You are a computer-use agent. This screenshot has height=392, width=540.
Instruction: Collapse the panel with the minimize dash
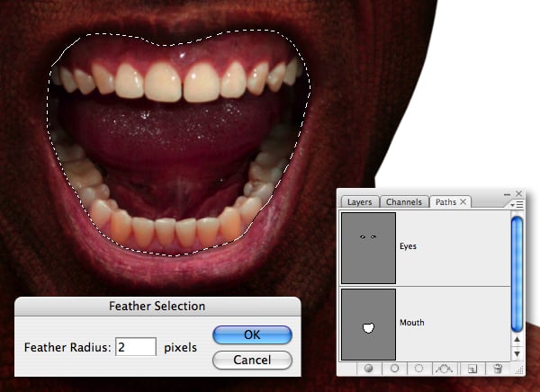[x=507, y=194]
